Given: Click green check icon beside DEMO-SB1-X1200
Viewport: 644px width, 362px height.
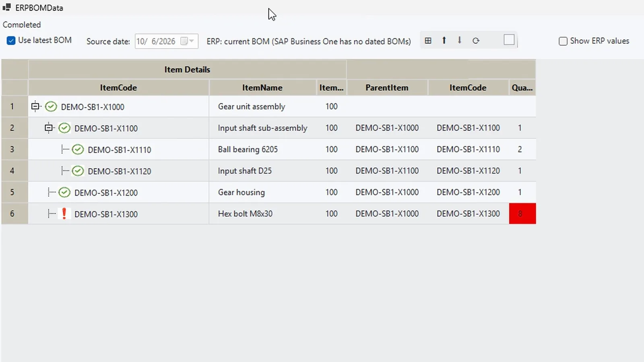Looking at the screenshot, I should point(64,192).
